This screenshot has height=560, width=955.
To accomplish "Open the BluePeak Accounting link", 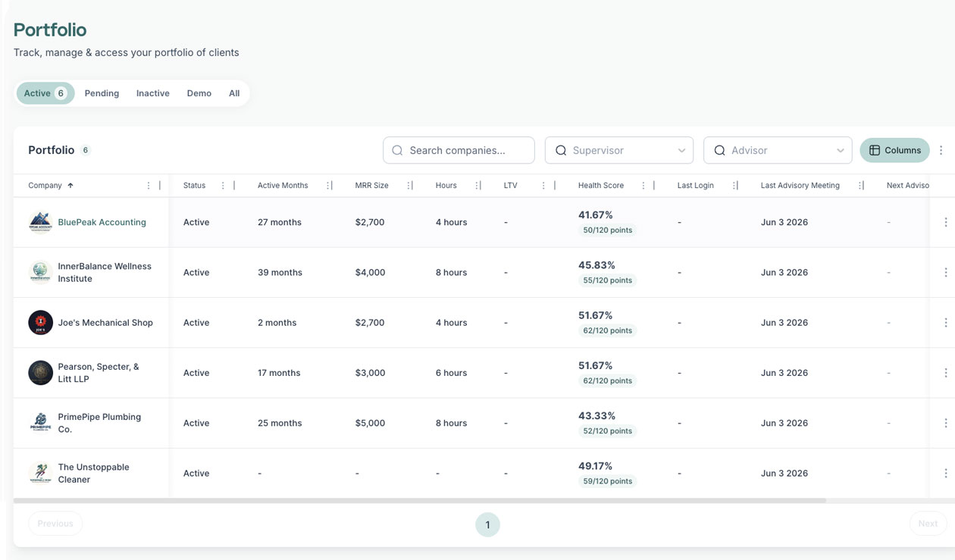I will click(102, 222).
